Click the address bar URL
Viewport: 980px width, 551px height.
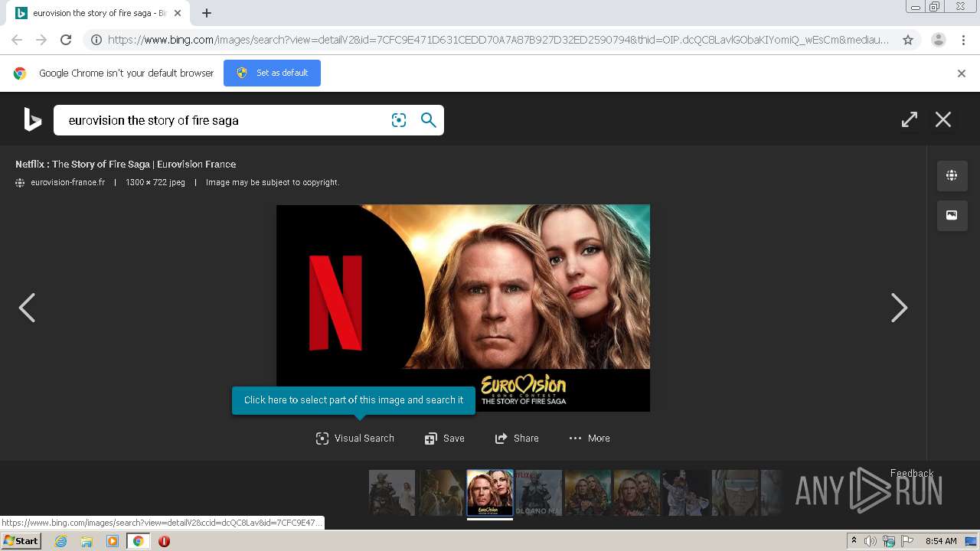[x=498, y=40]
